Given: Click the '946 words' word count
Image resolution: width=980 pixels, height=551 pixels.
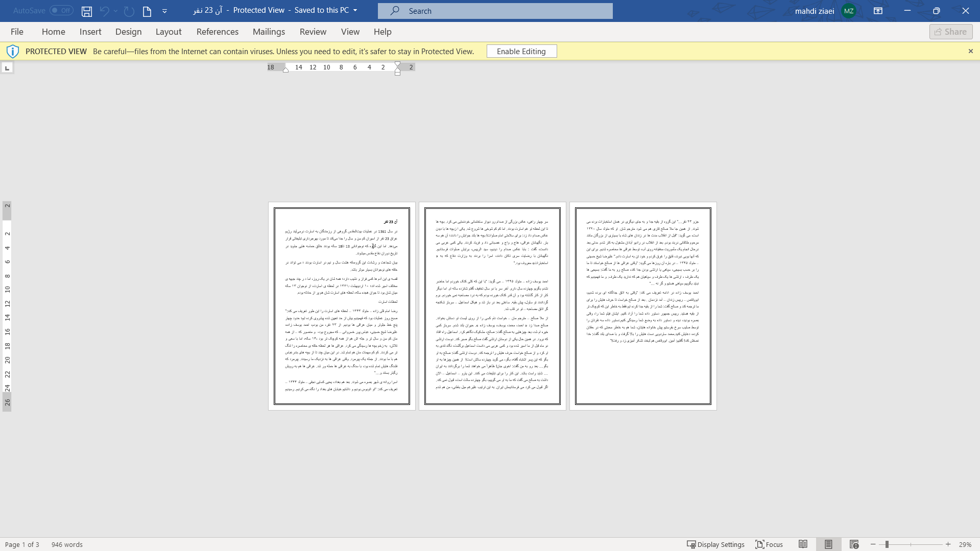Looking at the screenshot, I should [67, 544].
